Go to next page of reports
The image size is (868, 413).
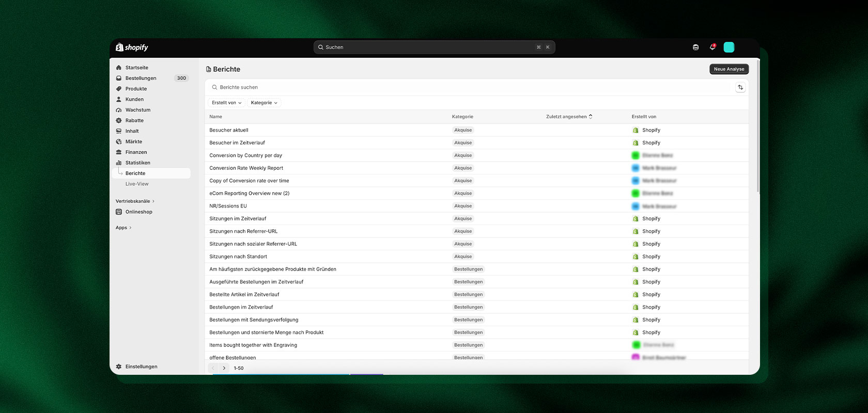(224, 368)
